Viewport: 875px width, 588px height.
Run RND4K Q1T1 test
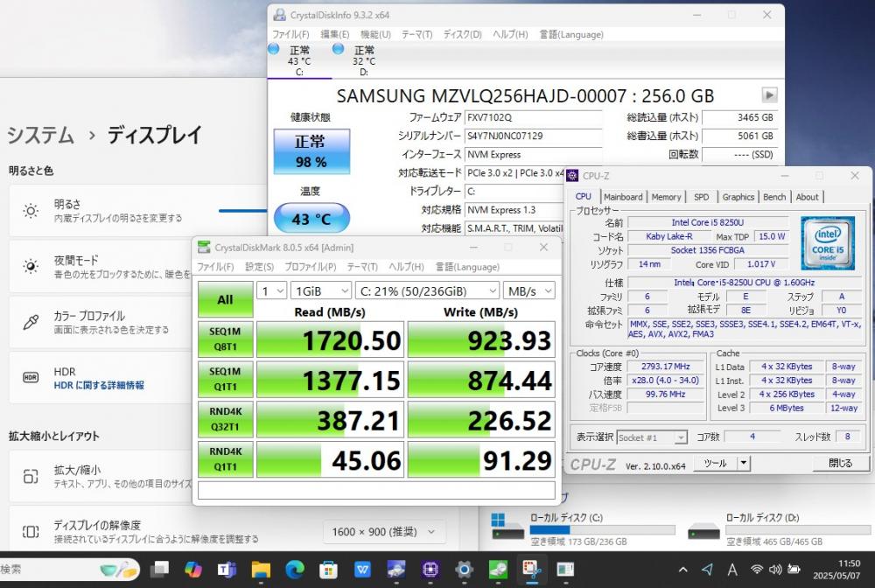click(226, 459)
